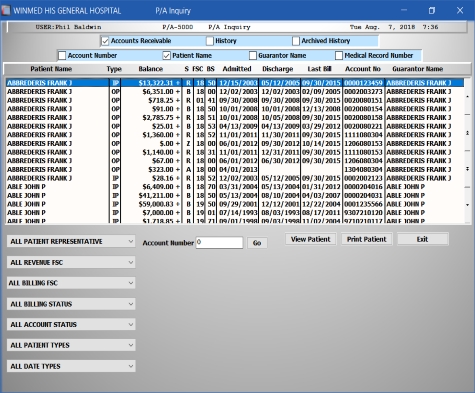Select the row with balance $91.00
This screenshot has height=393, width=475.
click(x=235, y=109)
